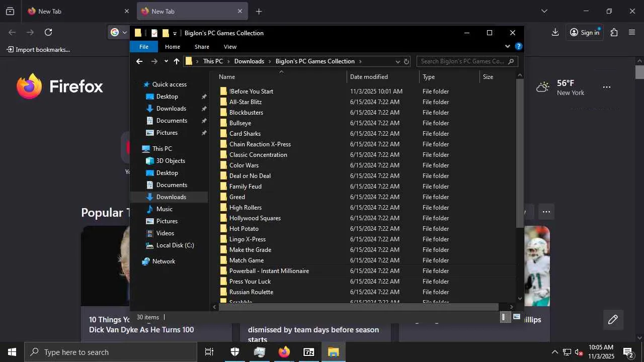Open Firefox View in the tab bar
This screenshot has height=362, width=644.
click(10, 11)
